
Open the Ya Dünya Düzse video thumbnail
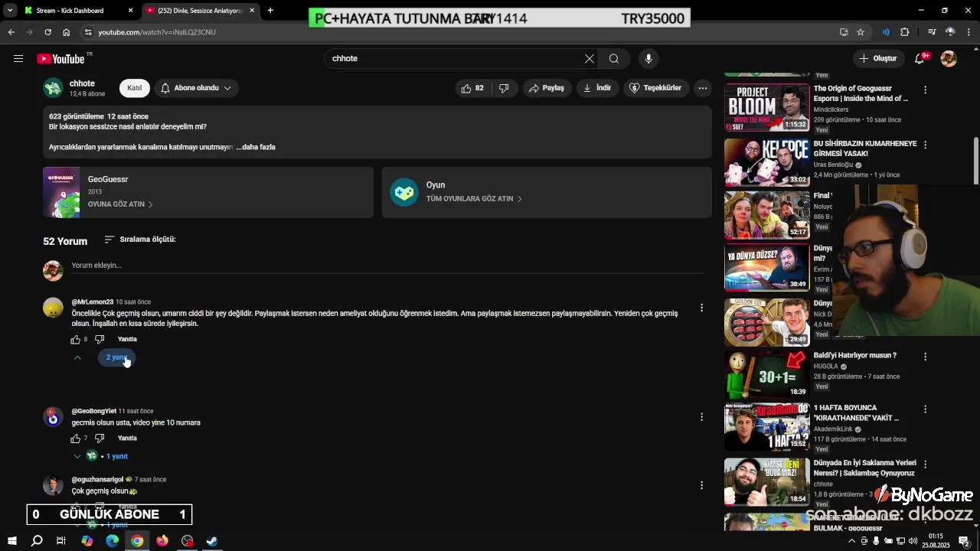pos(766,267)
